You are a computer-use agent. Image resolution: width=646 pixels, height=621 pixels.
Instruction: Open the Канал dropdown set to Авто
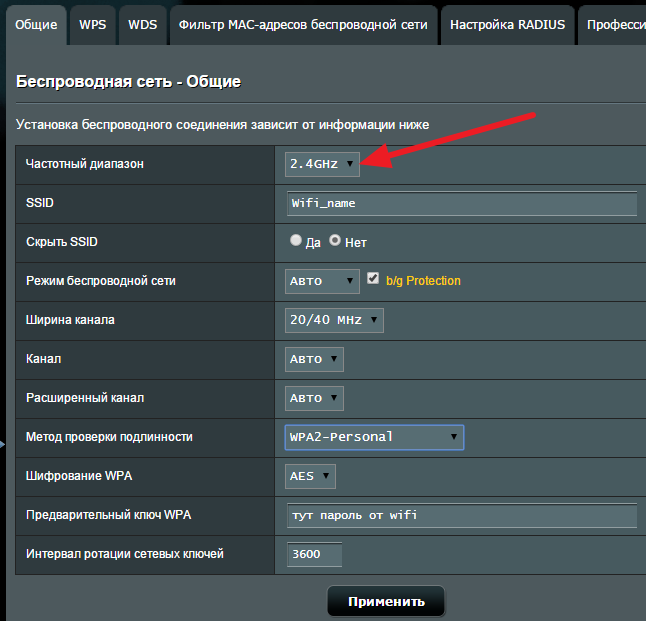(x=314, y=359)
